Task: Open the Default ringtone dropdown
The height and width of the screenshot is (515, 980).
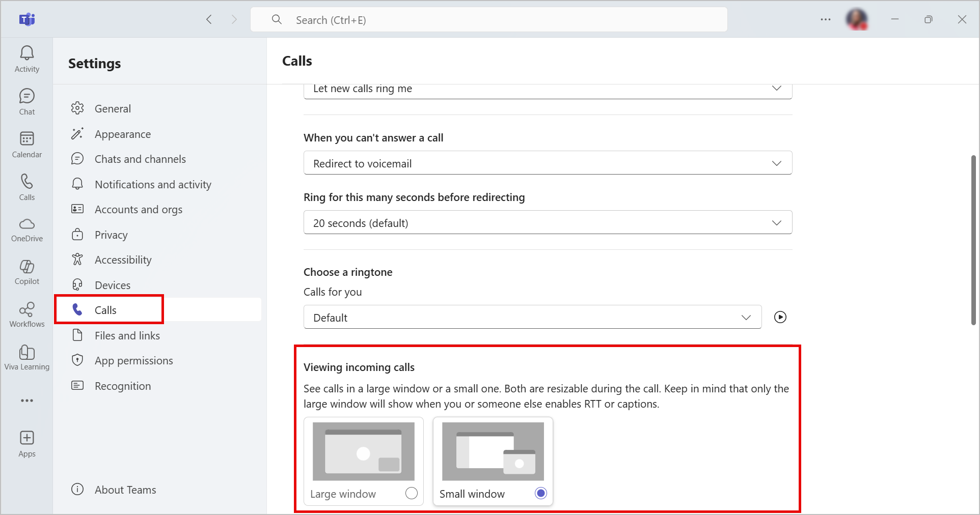Action: [532, 317]
